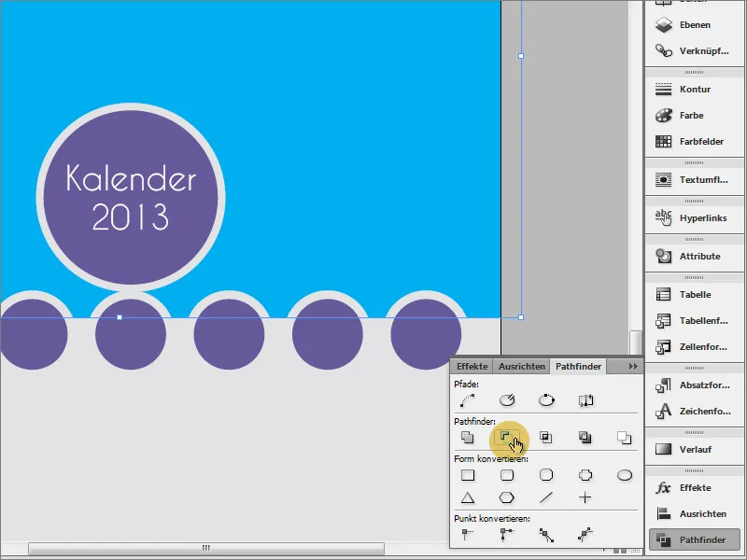Switch to the Ausrichten tab
Viewport: 747px width, 560px height.
(x=522, y=366)
